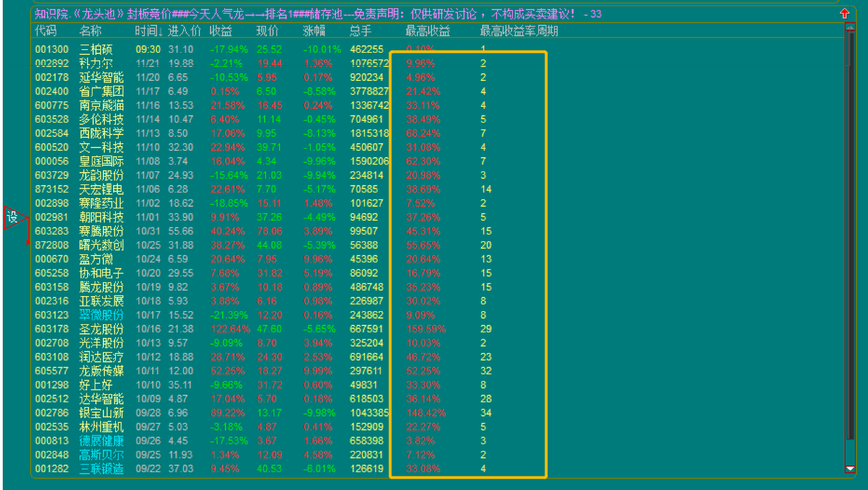The height and width of the screenshot is (490, 868).
Task: Select stock name 翠微股份
Action: click(101, 315)
